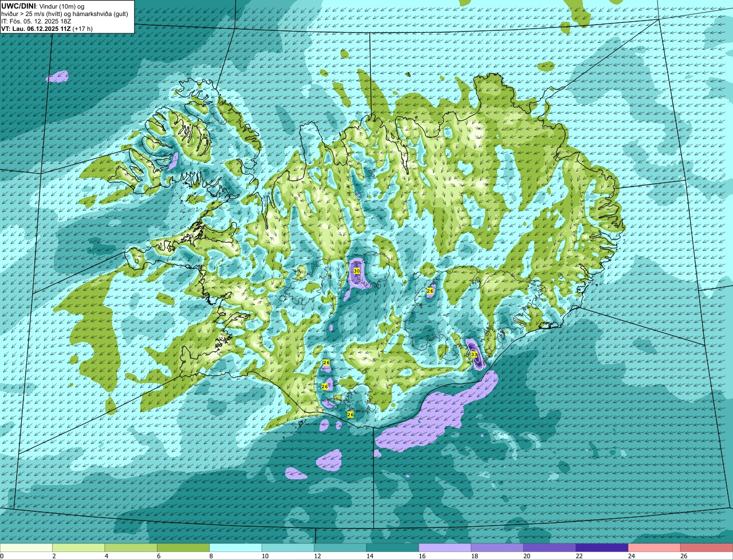Pick the 12–14 m/s teal legend swatch
733x560 pixels.
[340, 548]
